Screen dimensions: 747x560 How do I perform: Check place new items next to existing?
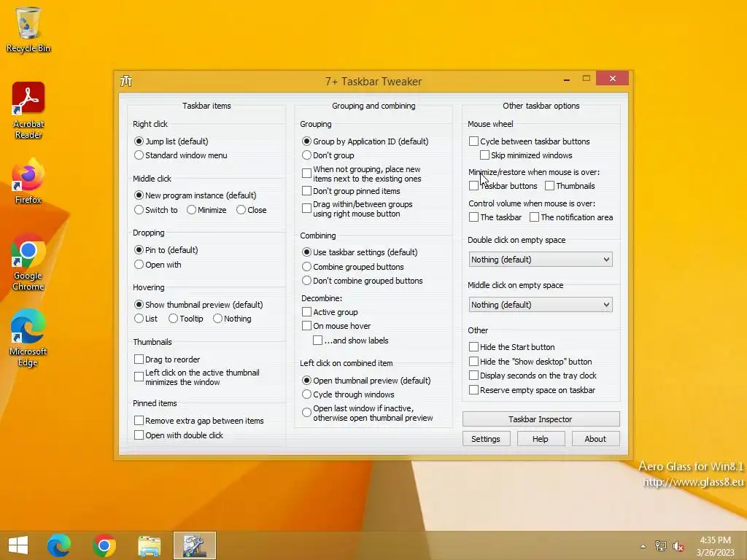(362, 174)
